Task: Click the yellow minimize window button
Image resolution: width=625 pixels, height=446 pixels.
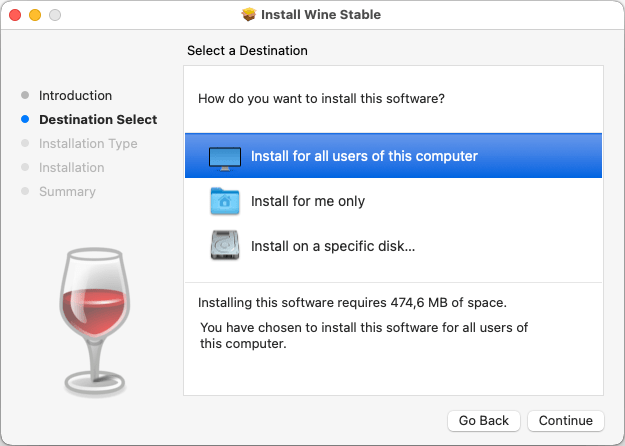Action: (x=35, y=15)
